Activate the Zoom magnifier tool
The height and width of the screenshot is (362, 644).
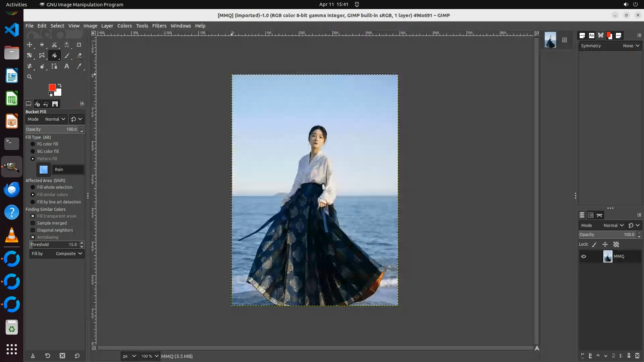(30, 77)
